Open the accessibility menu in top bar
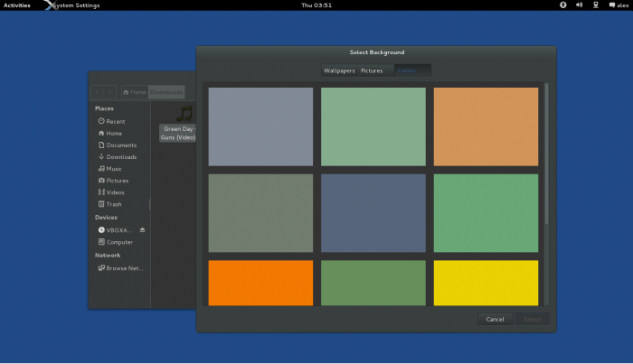The width and height of the screenshot is (633, 364). click(x=562, y=5)
